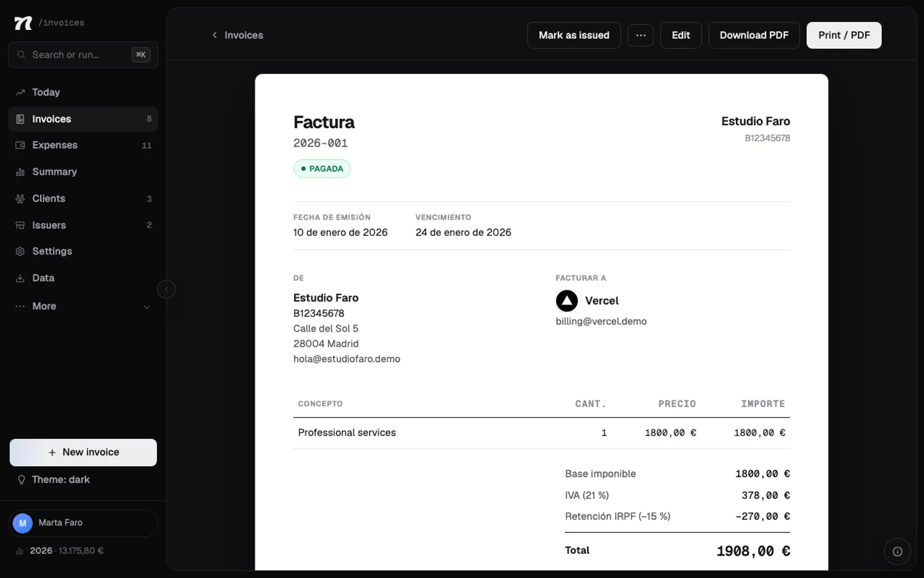Focus the Search or run field
Screen dimensions: 924x578
tap(83, 55)
